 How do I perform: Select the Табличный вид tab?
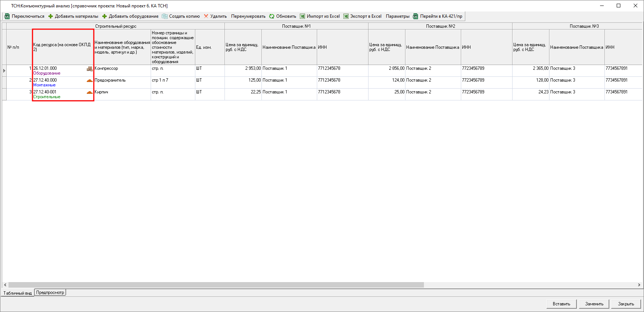pyautogui.click(x=18, y=293)
